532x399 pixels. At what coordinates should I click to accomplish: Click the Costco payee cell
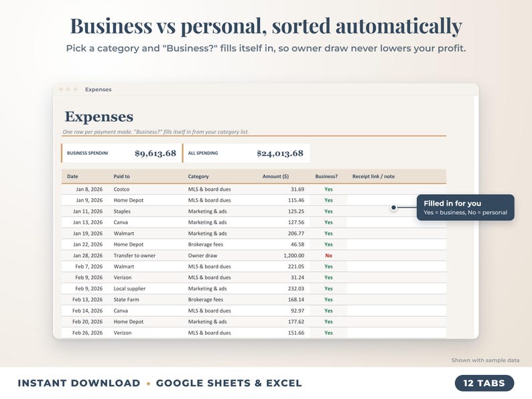tap(121, 189)
